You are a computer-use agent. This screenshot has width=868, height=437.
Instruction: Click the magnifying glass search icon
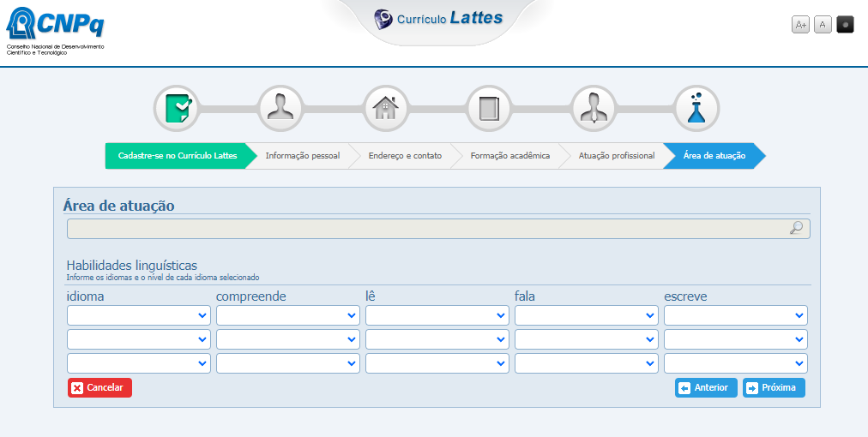[x=796, y=228]
